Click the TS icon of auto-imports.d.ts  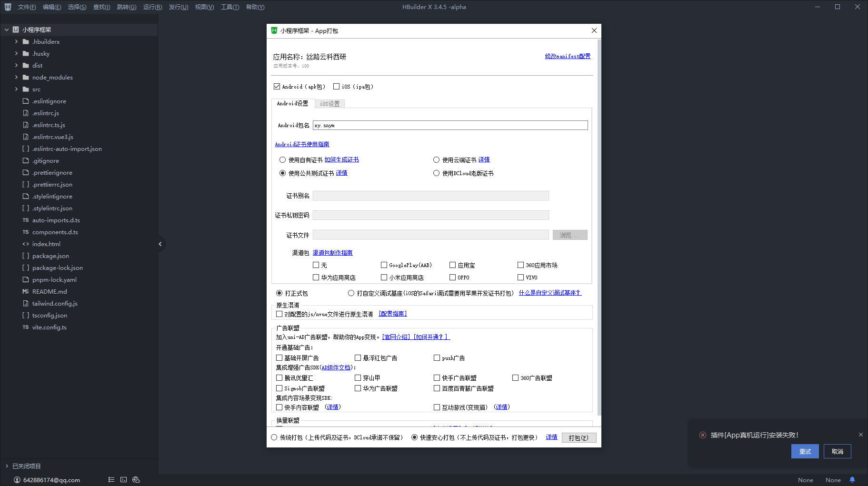(x=26, y=220)
